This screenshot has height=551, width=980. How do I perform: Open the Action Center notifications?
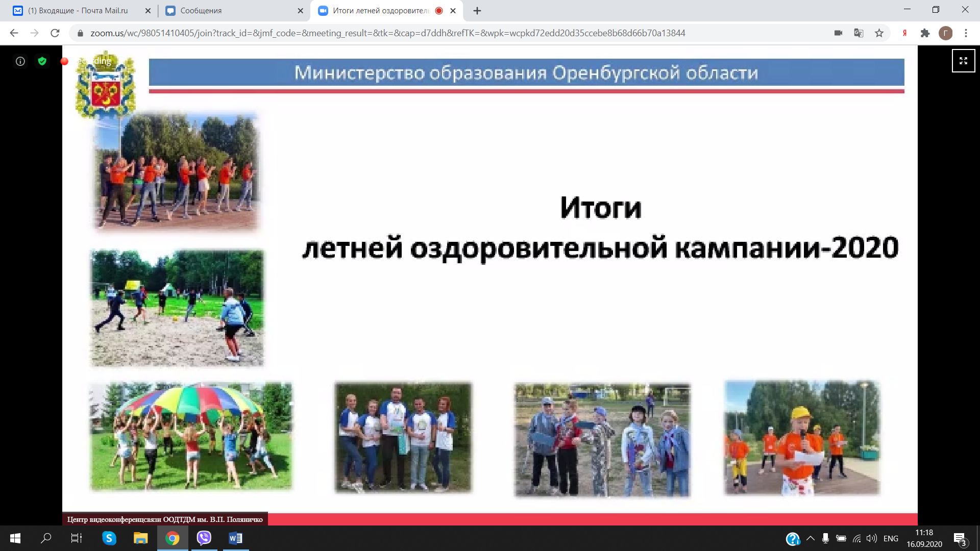(960, 539)
